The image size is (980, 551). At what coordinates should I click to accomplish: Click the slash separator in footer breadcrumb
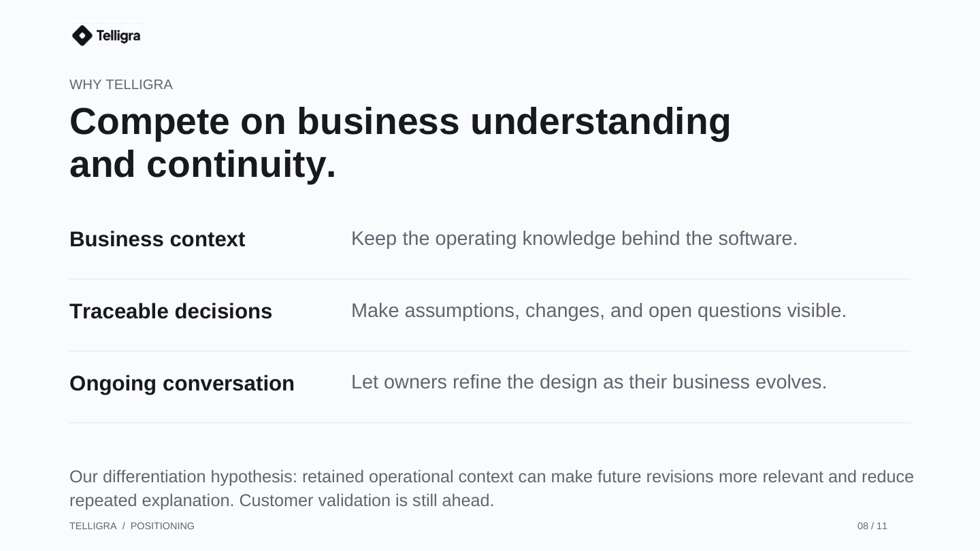(x=124, y=526)
